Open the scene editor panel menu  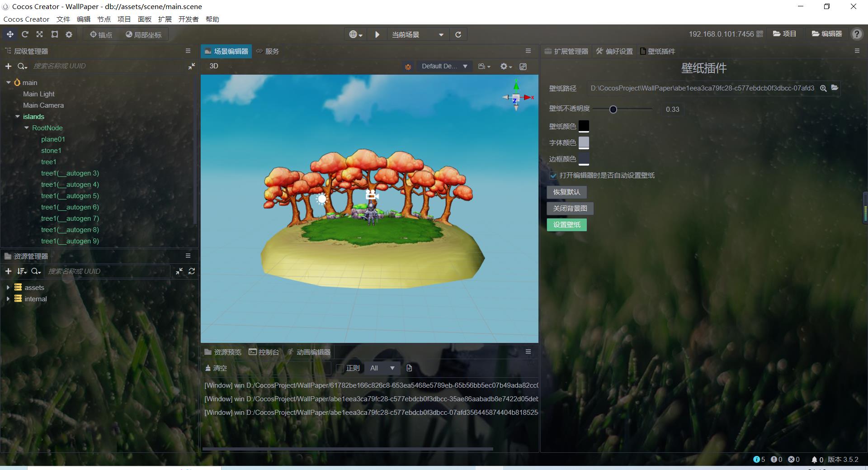click(528, 51)
